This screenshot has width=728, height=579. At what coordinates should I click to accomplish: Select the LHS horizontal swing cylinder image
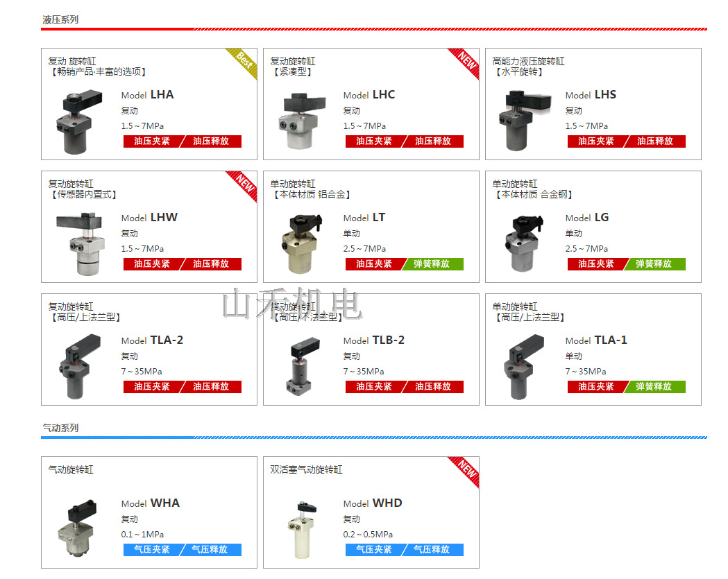coord(525,121)
